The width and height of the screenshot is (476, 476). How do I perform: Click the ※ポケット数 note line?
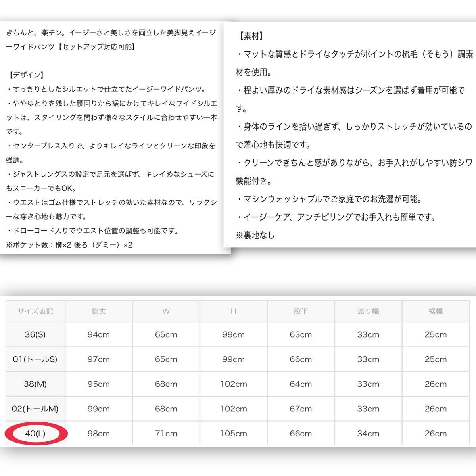tap(69, 245)
